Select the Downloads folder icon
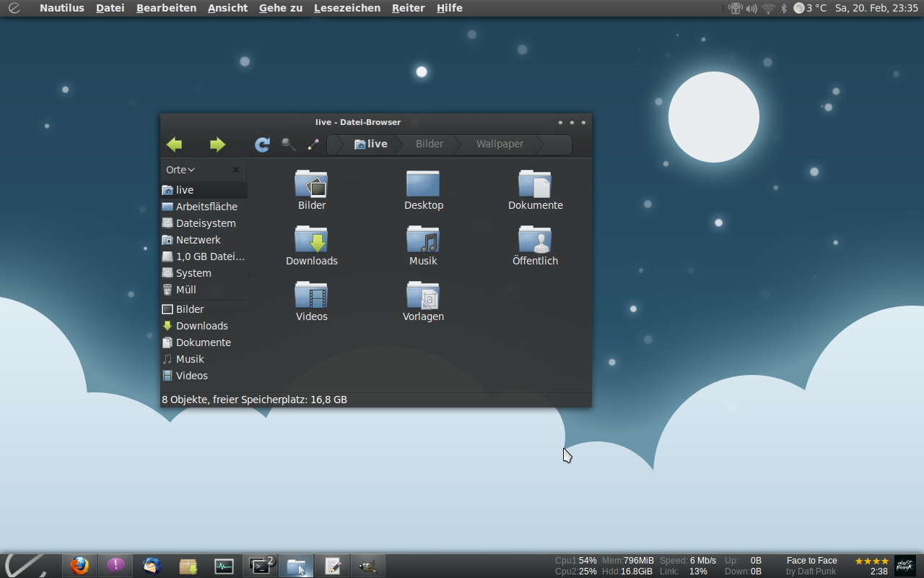The image size is (924, 578). pyautogui.click(x=311, y=239)
